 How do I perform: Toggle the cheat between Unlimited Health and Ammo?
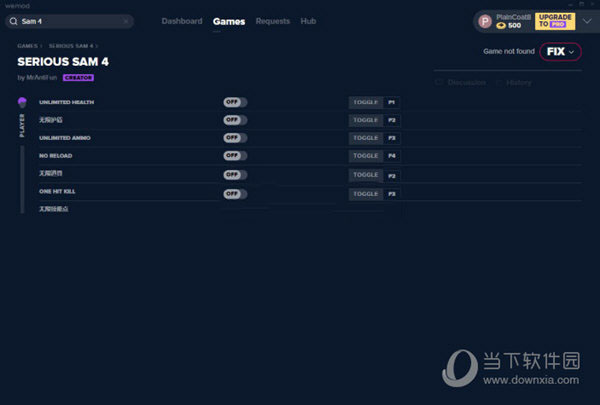pos(235,120)
